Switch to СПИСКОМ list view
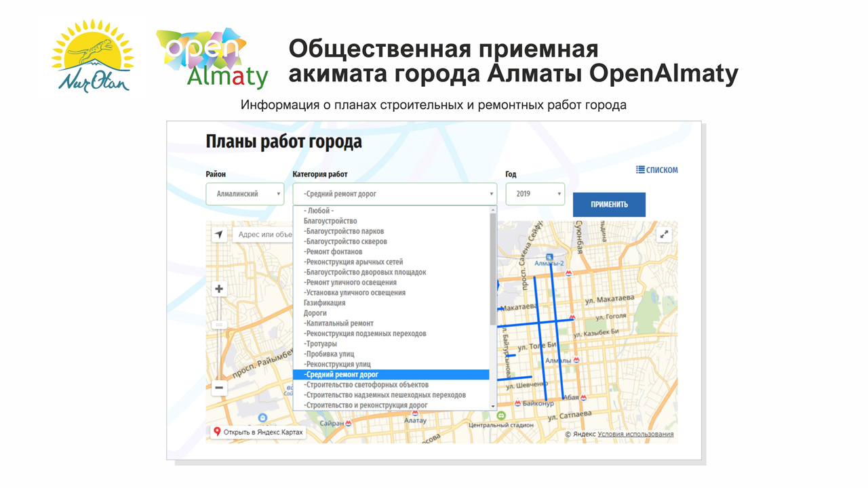868x488 pixels. pyautogui.click(x=656, y=169)
